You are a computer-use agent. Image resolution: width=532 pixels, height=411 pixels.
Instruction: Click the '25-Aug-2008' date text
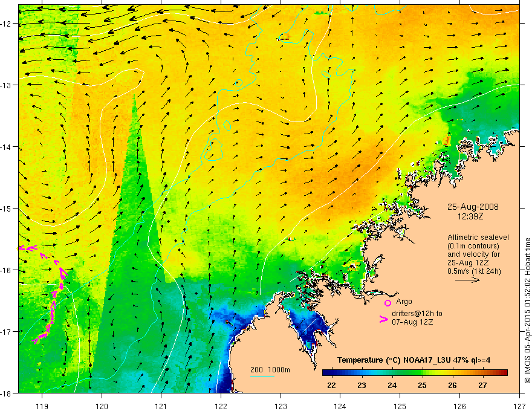(473, 207)
